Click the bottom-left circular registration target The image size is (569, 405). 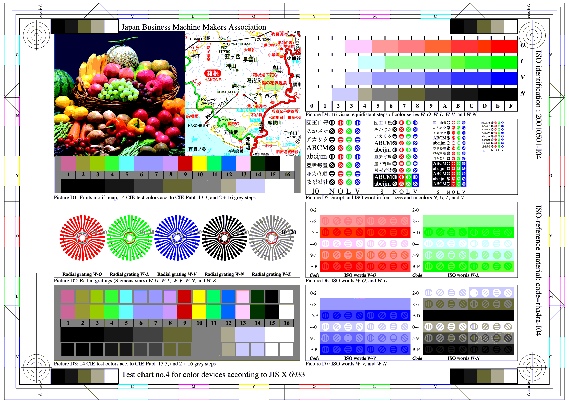click(36, 368)
